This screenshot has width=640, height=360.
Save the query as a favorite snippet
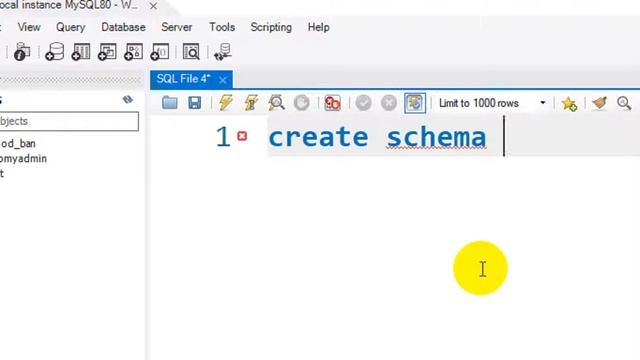click(x=569, y=104)
